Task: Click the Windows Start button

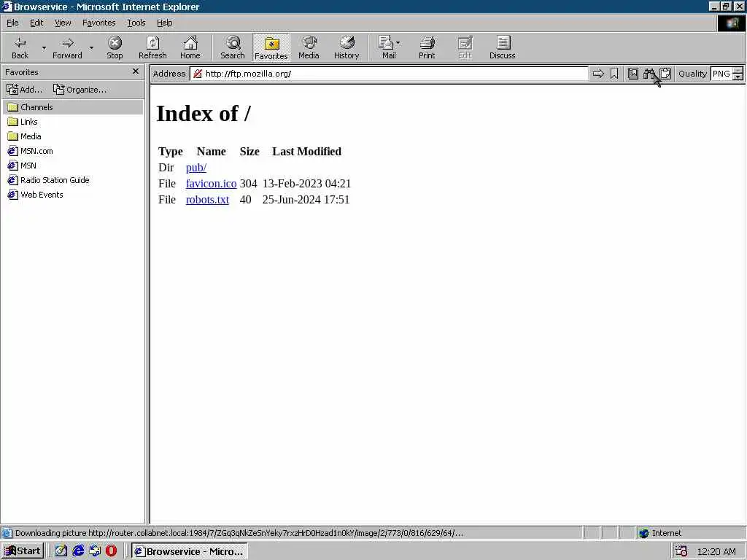Action: pos(23,551)
